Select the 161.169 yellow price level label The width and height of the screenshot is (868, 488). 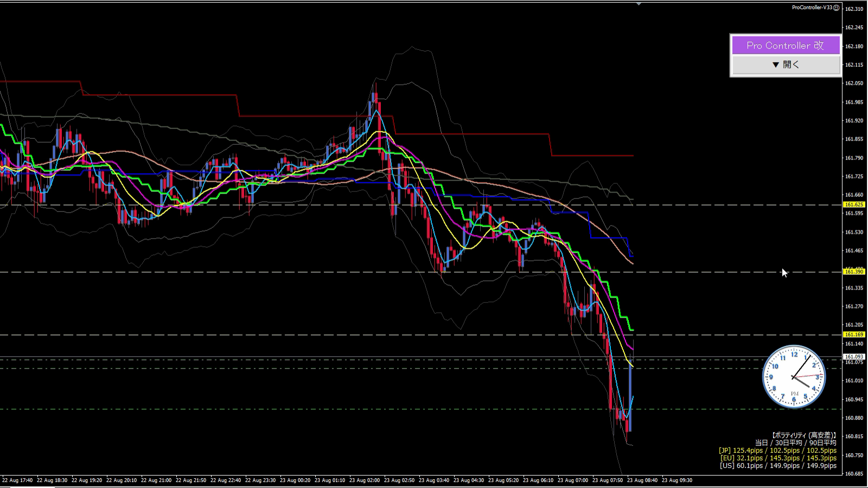coord(854,335)
